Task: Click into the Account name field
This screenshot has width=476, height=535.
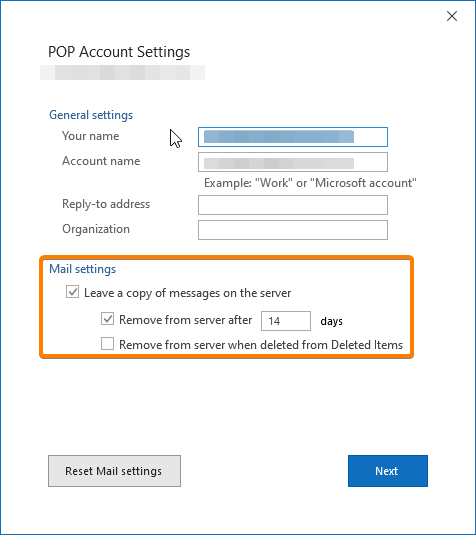Action: [293, 162]
